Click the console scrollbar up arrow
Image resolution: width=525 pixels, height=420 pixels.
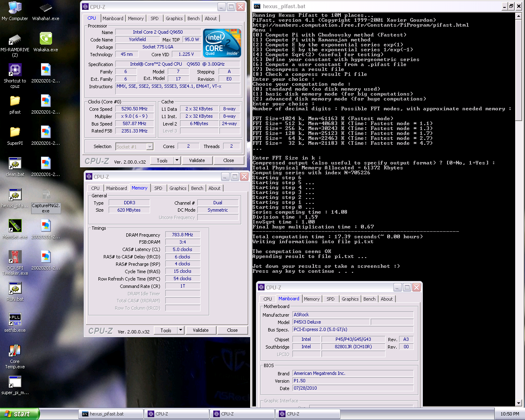[x=518, y=16]
